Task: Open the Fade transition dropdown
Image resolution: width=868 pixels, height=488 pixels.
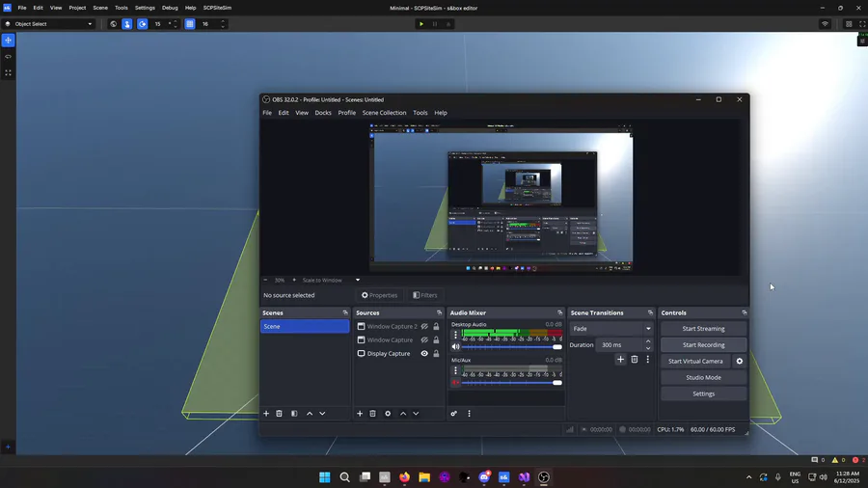Action: [610, 329]
